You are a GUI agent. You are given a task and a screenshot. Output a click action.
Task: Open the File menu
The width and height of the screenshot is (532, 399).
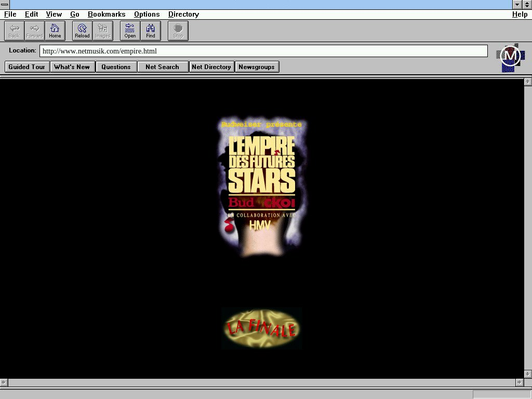(x=10, y=15)
